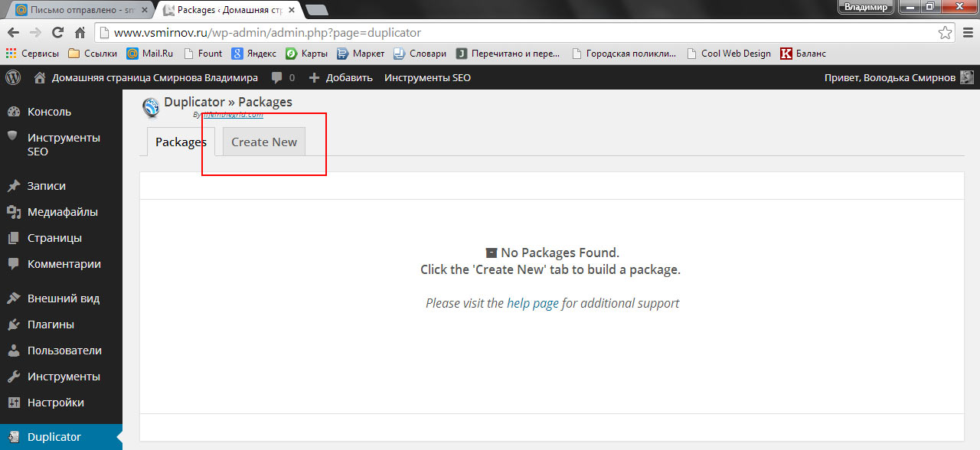Open the Маркет bookmark
Image resolution: width=980 pixels, height=450 pixels.
361,54
